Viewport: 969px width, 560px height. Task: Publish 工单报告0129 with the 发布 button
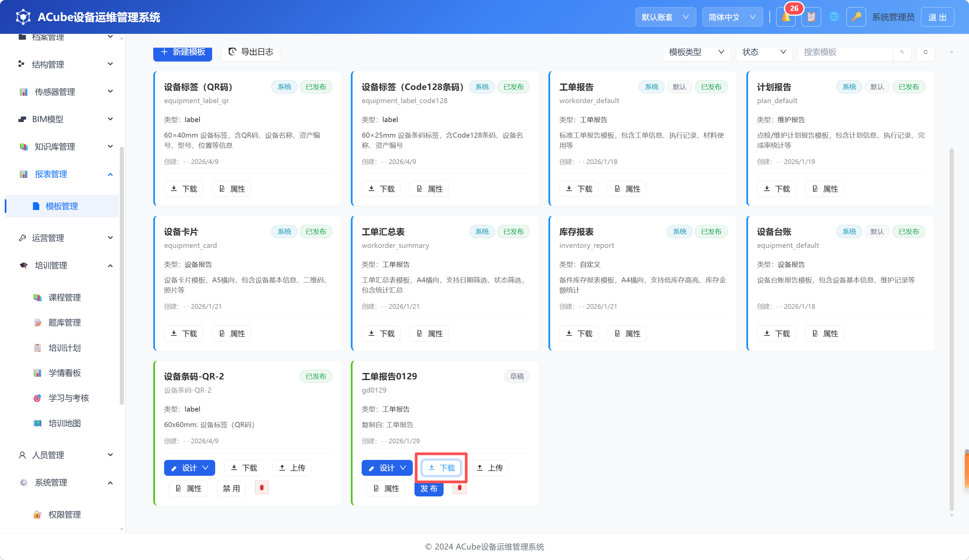click(429, 488)
